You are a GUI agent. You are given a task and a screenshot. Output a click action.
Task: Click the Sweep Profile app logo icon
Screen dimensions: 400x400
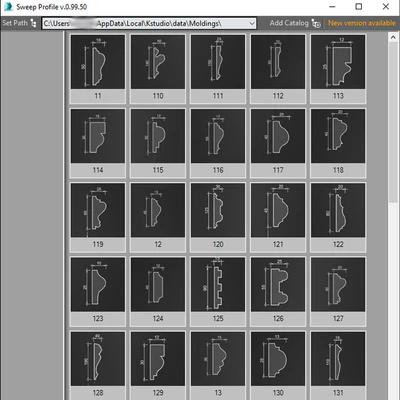(8, 7)
